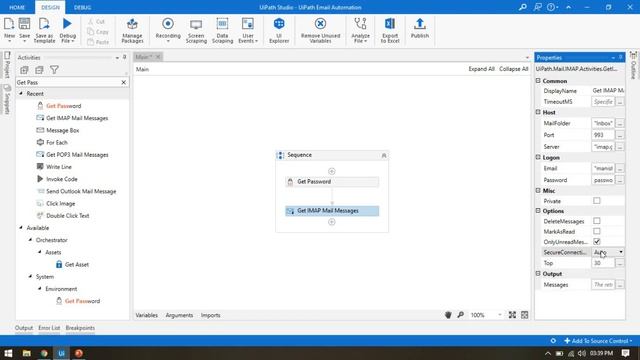Image resolution: width=640 pixels, height=360 pixels.
Task: Open Manage Packages
Action: click(132, 30)
